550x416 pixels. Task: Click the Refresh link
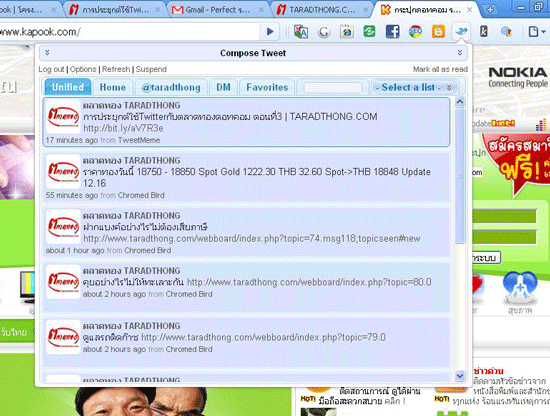(116, 69)
